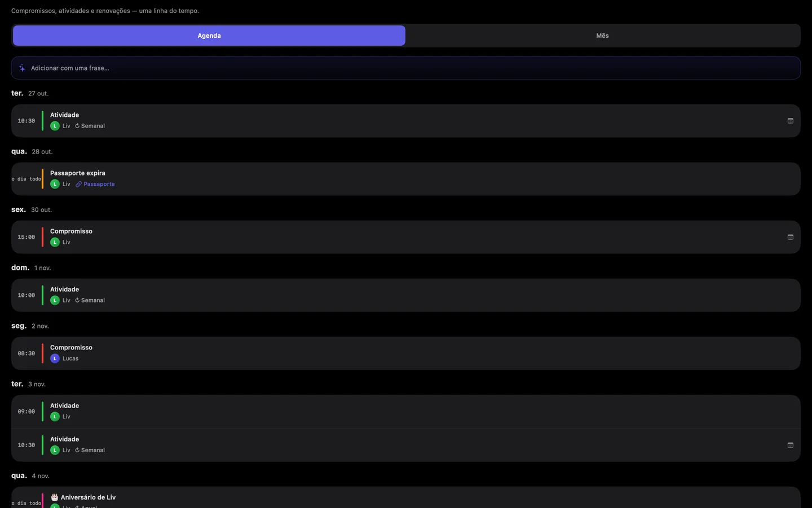This screenshot has width=812, height=508.
Task: Click Liv's avatar on 27 out. Atividade
Action: (x=55, y=126)
